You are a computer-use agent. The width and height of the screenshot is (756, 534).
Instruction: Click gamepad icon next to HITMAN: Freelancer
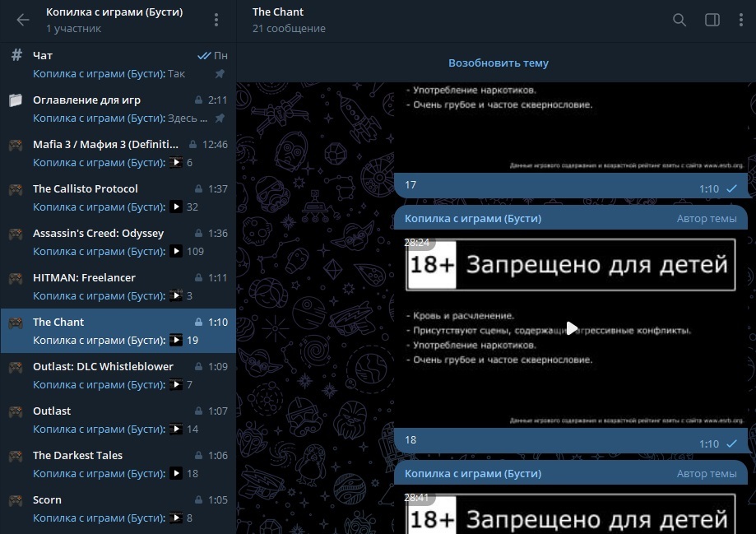(x=16, y=278)
